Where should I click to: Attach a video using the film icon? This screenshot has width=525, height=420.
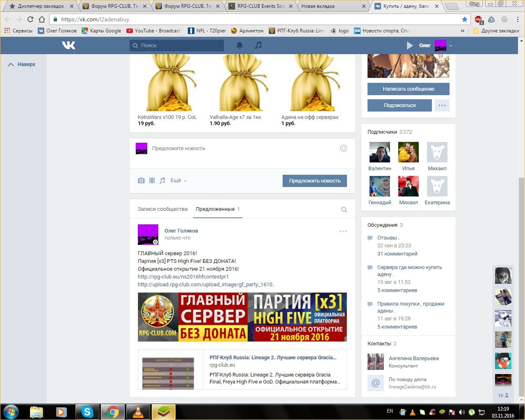[x=152, y=180]
